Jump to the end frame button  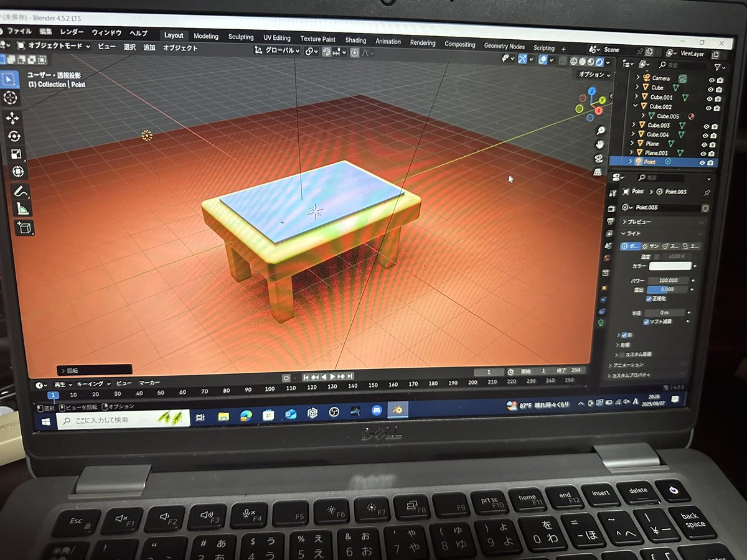point(350,376)
